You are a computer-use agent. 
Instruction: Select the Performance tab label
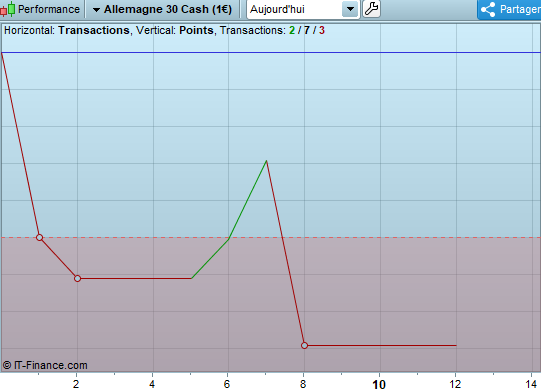[x=49, y=9]
